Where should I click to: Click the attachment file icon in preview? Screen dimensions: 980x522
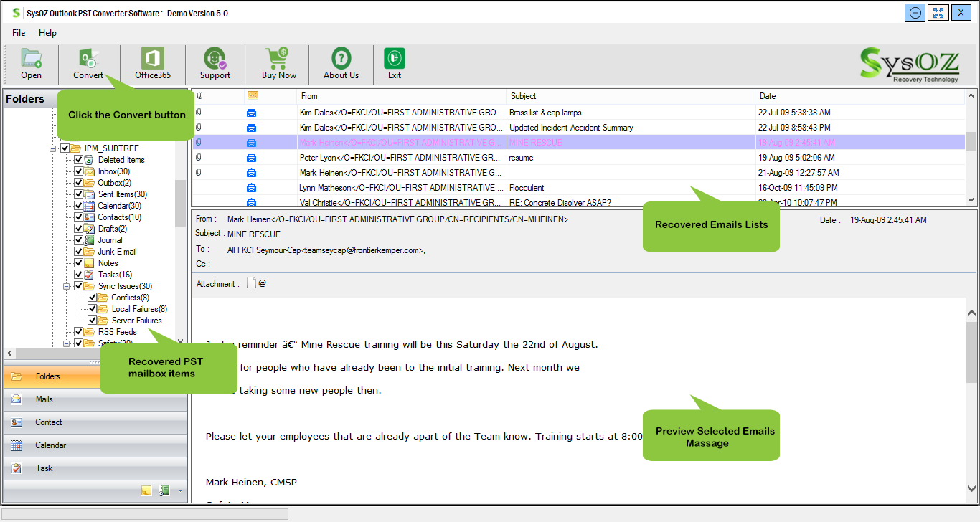click(251, 283)
